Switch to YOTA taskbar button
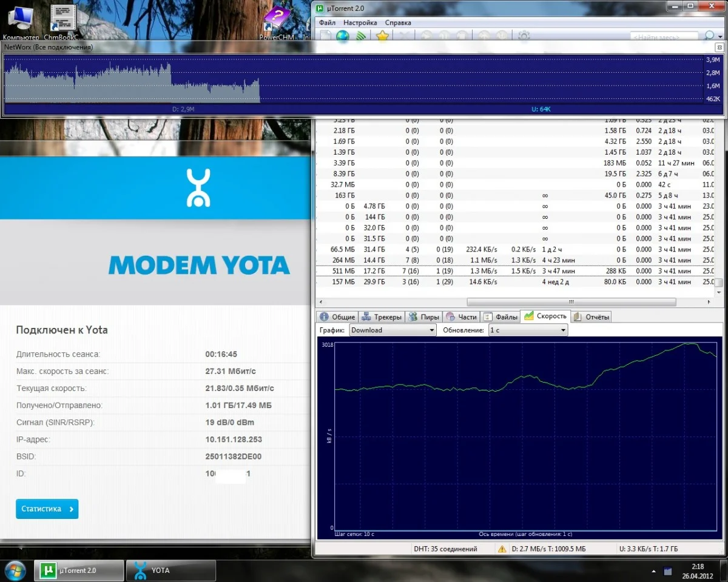 coord(171,570)
